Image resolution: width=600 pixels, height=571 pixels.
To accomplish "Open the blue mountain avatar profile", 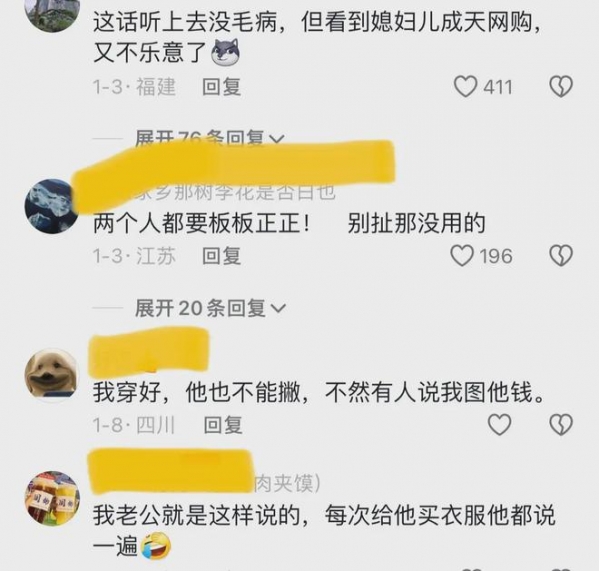I will [x=52, y=206].
